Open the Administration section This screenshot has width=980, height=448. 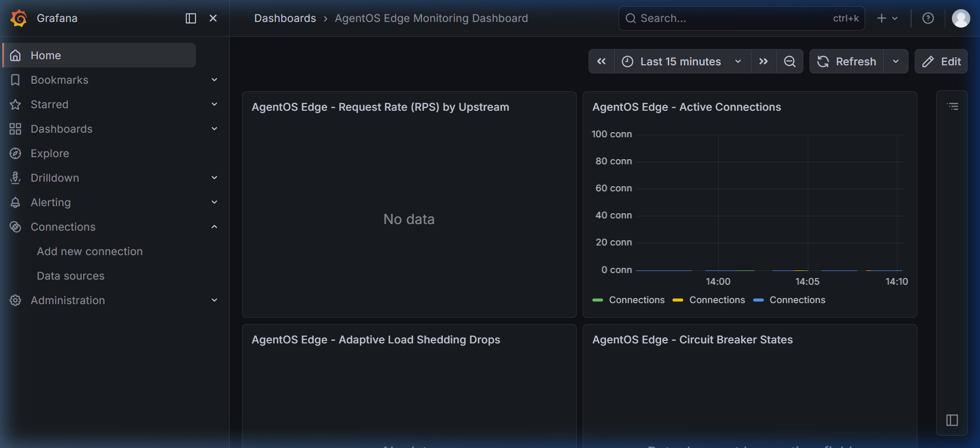(x=68, y=301)
